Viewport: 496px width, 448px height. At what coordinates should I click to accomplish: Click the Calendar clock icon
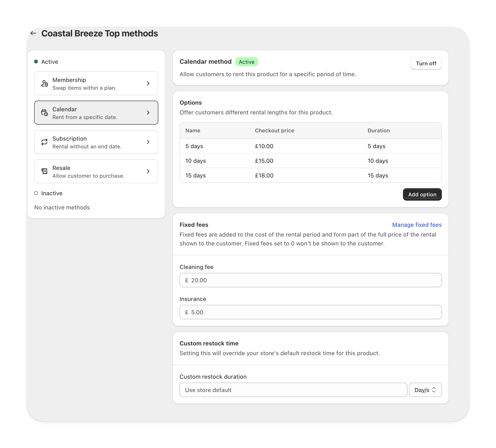coord(45,113)
